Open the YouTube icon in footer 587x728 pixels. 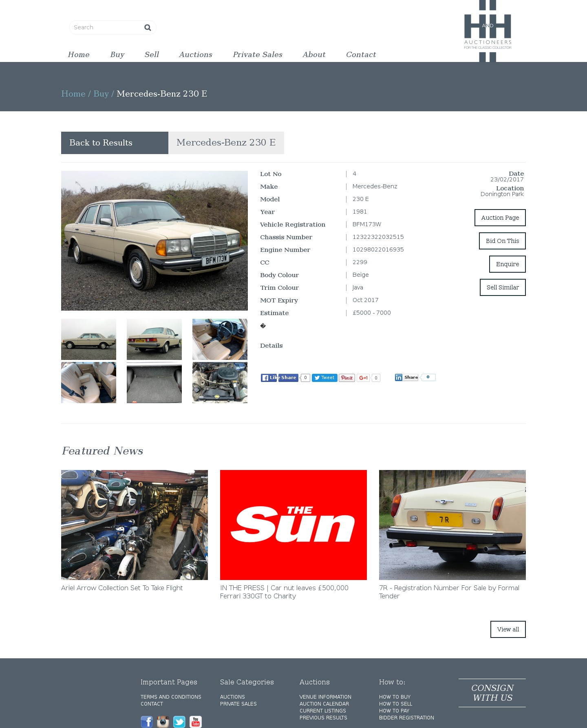point(196,721)
